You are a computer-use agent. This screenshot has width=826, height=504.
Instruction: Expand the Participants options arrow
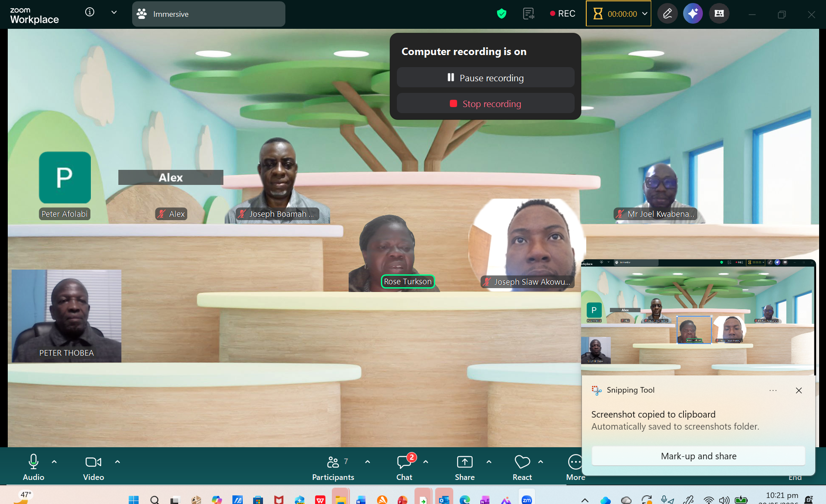pos(368,462)
